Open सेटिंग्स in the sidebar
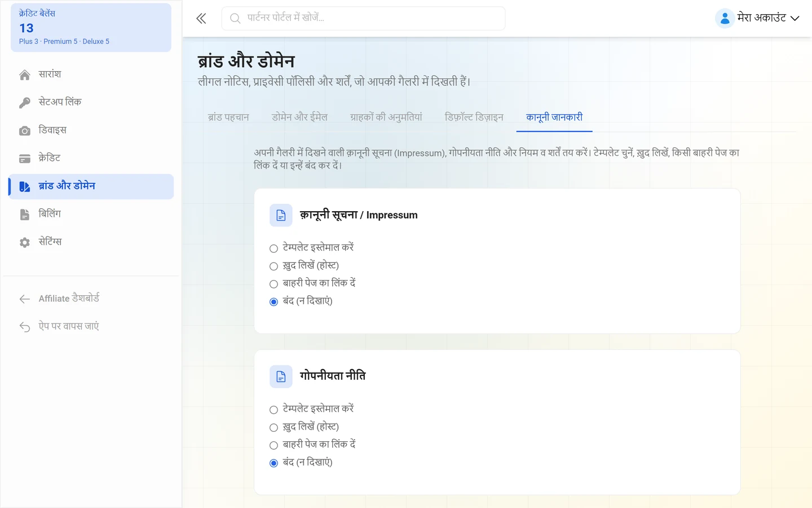This screenshot has height=508, width=812. click(91, 243)
